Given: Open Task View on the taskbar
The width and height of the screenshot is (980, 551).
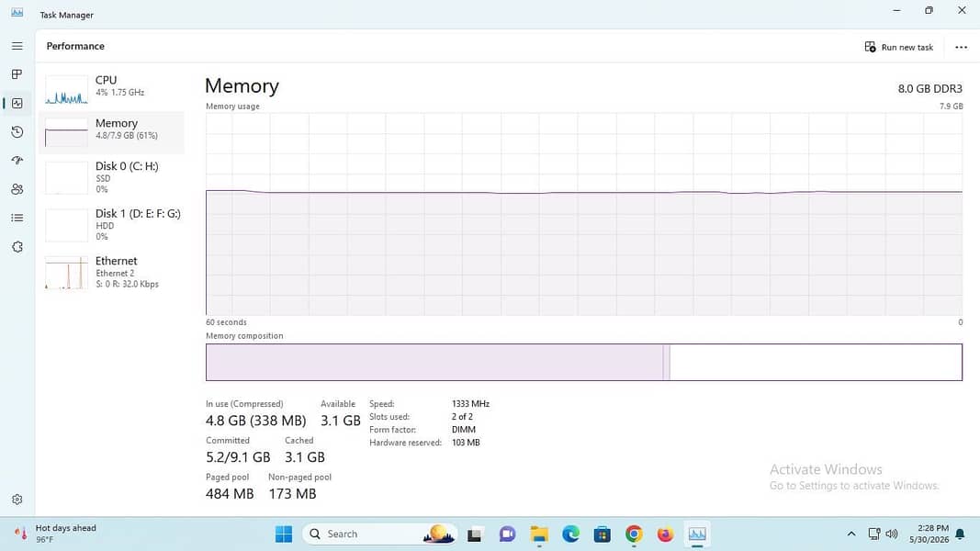Looking at the screenshot, I should 474,534.
